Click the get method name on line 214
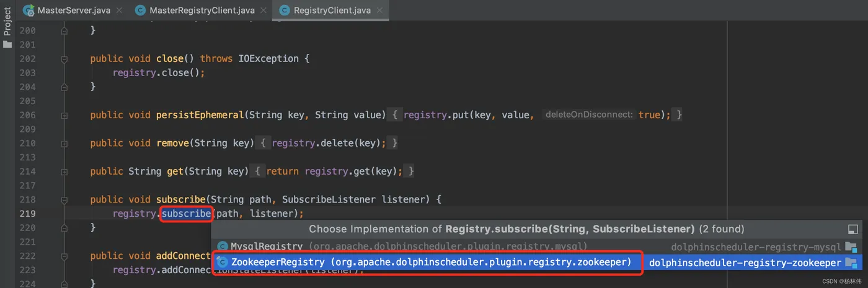 175,172
